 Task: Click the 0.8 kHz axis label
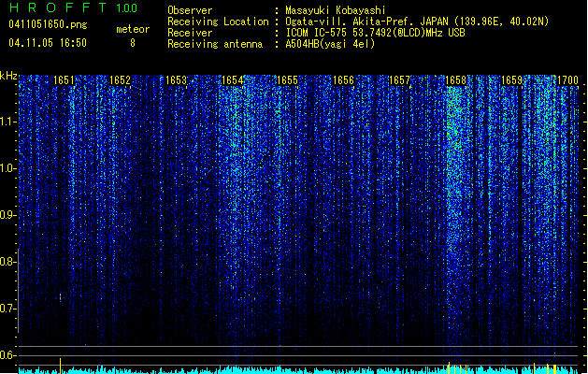point(7,262)
